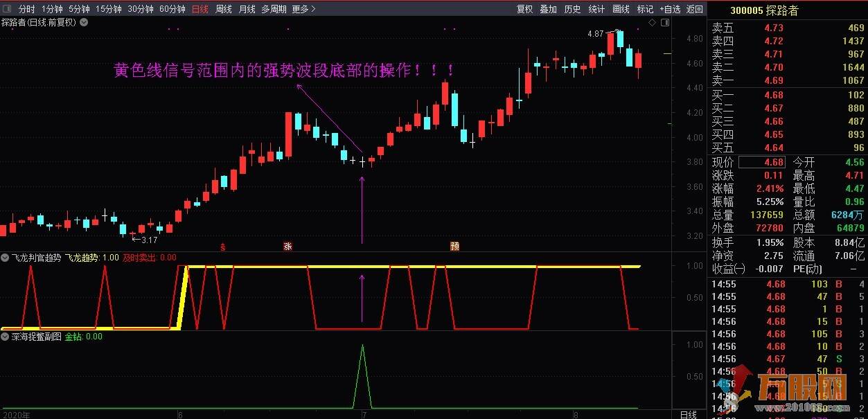Click the 预 event marker below the candles
868x419 pixels.
(x=454, y=246)
